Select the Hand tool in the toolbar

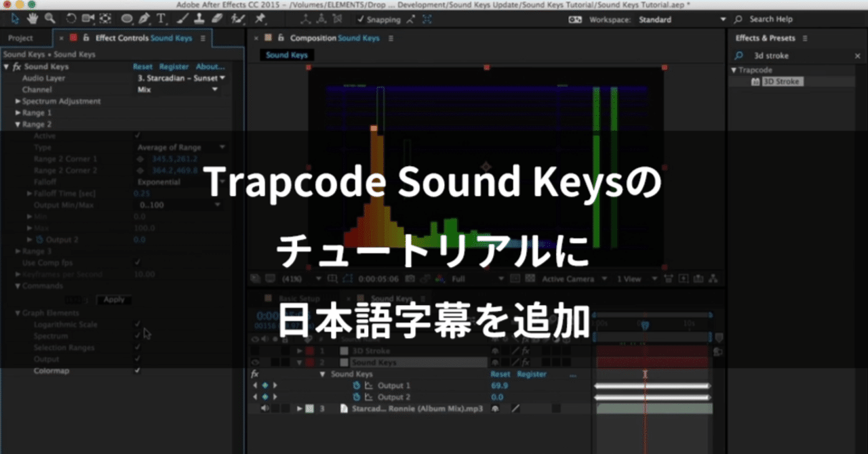point(31,19)
